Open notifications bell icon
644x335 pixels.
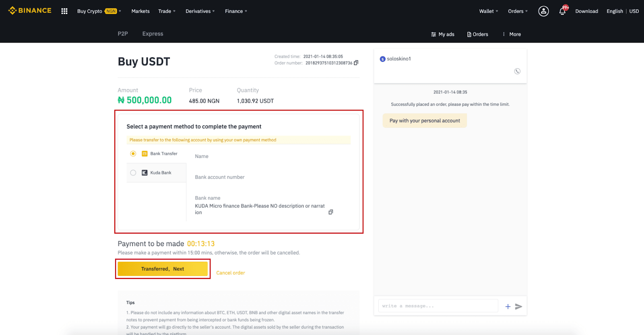pyautogui.click(x=562, y=11)
